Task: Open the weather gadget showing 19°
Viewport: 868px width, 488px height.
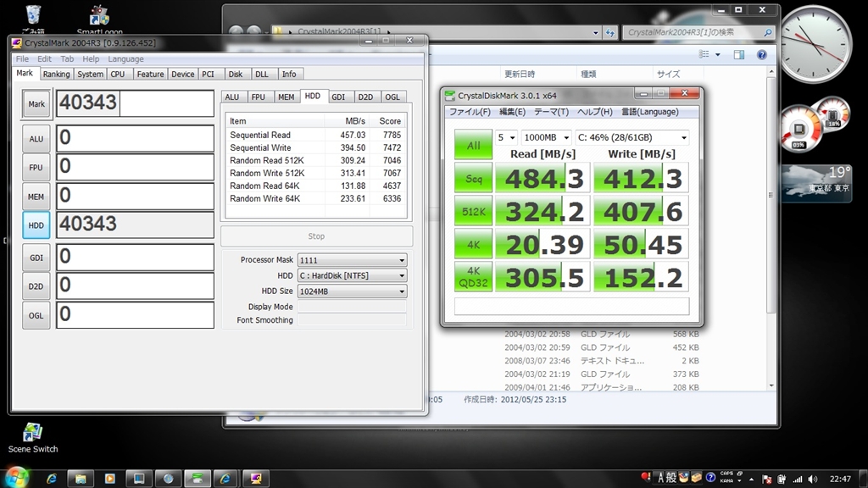Action: click(817, 179)
